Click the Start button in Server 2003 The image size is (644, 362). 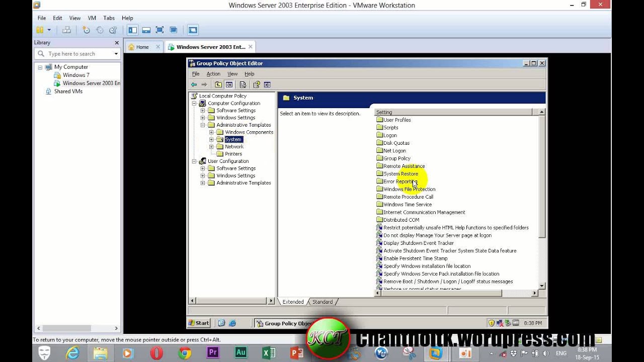(x=199, y=323)
